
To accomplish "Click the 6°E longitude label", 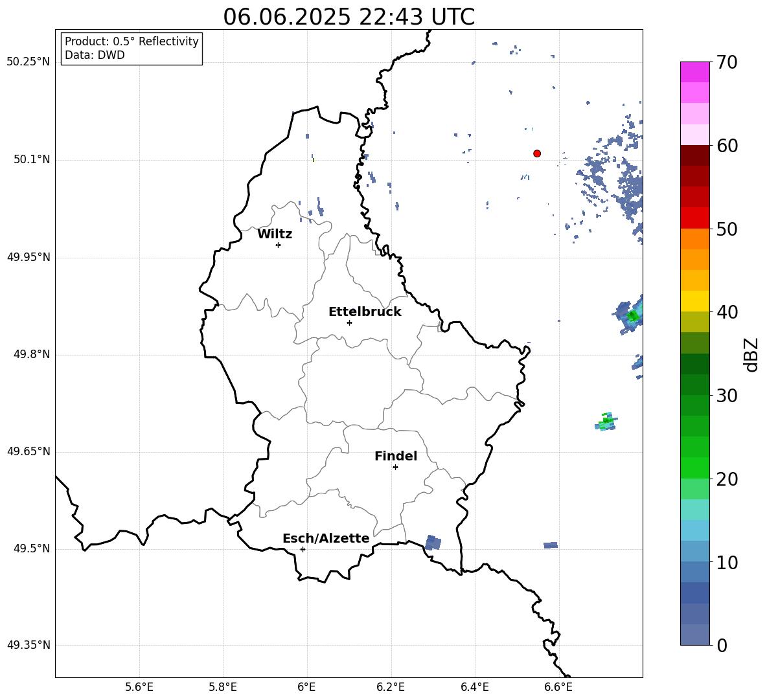I will tap(306, 687).
